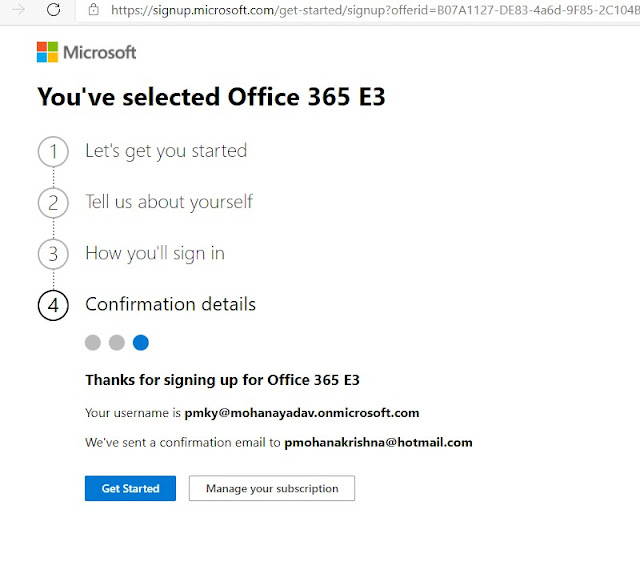Expand the "How you'll sign in" step
This screenshot has height=562, width=640.
(155, 253)
